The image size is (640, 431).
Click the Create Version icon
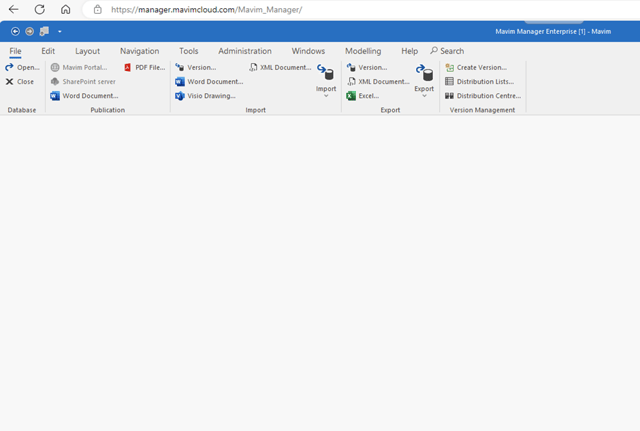pyautogui.click(x=449, y=67)
